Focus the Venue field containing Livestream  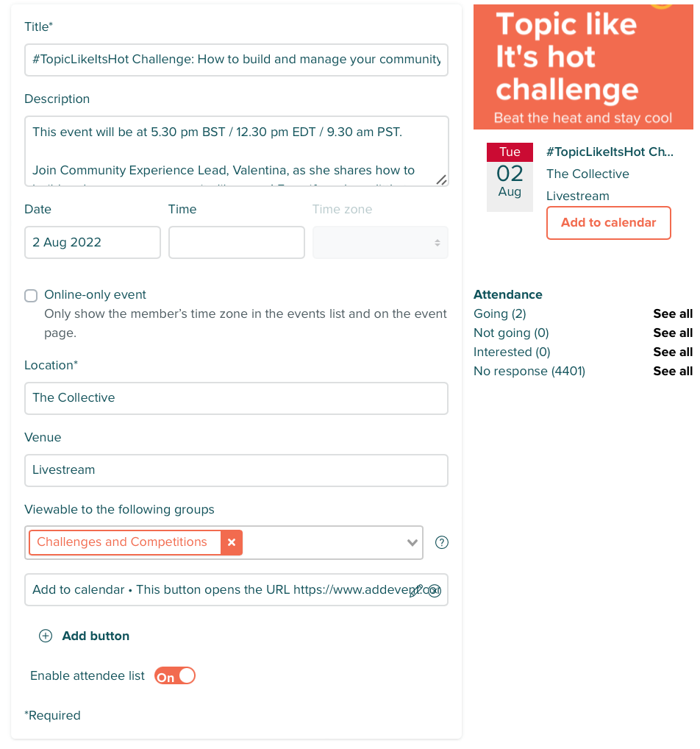236,470
